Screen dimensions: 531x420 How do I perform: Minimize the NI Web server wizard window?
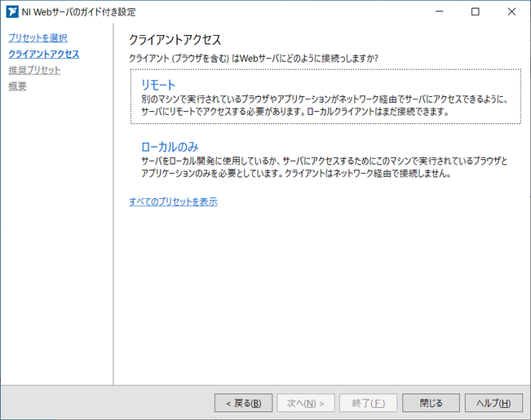(x=440, y=12)
